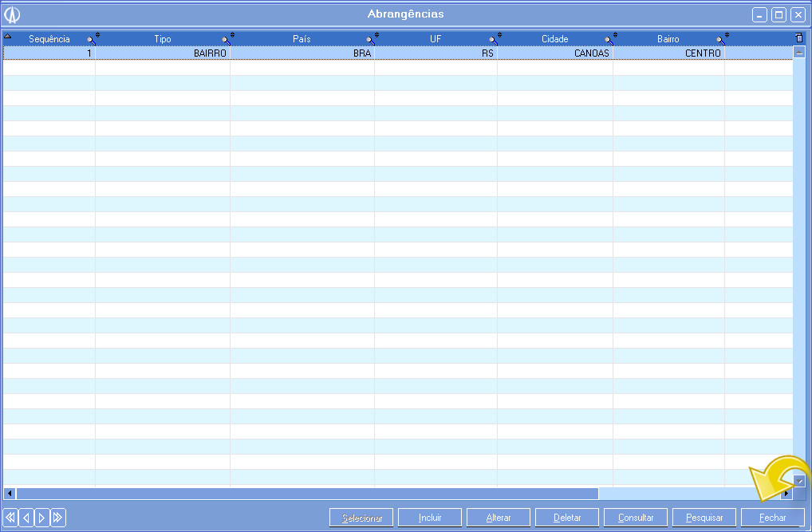Go to the first record
812x532 pixels.
10,518
